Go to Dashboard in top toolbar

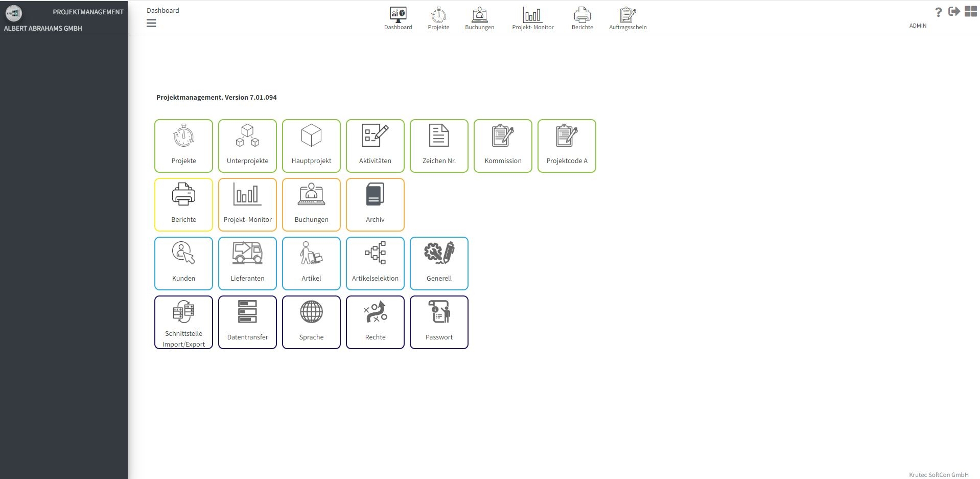[398, 18]
